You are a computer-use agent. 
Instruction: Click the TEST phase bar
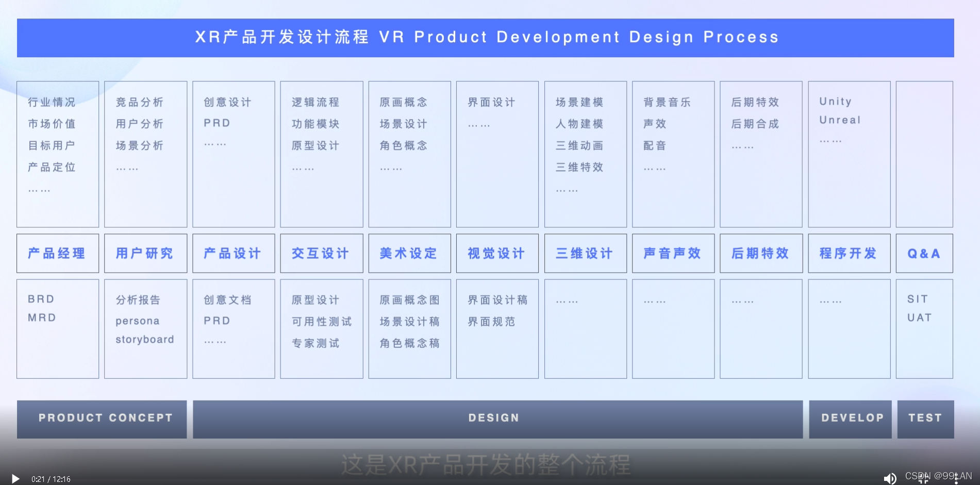[925, 419]
